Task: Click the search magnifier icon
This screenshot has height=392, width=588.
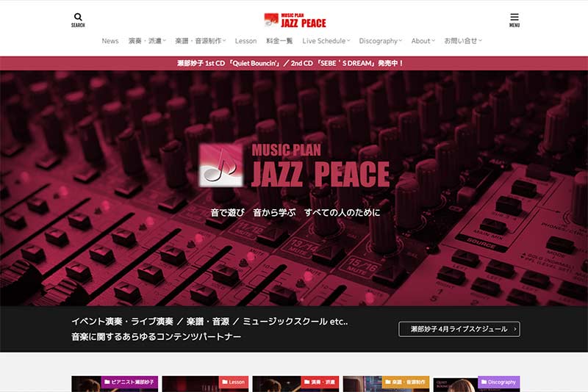Action: [x=78, y=18]
